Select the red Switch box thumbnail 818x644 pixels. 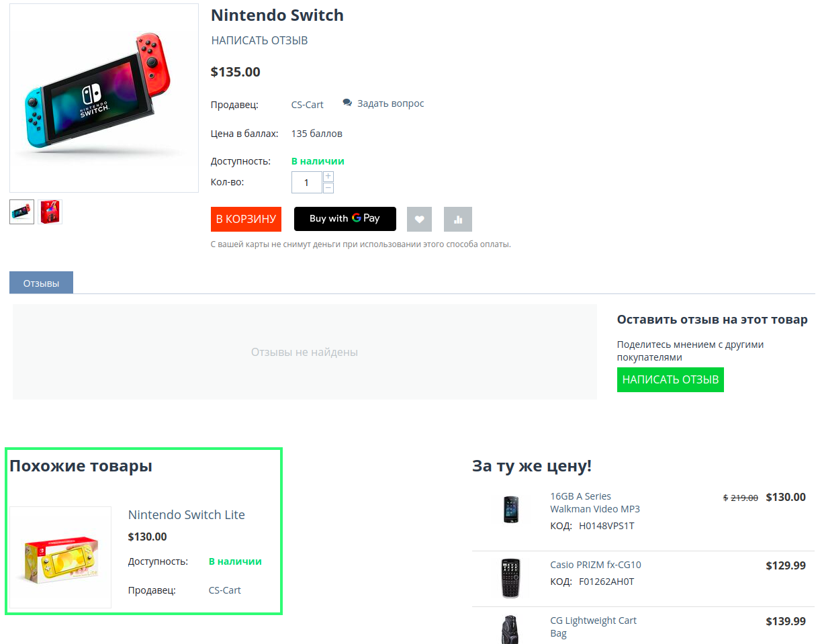pos(50,212)
